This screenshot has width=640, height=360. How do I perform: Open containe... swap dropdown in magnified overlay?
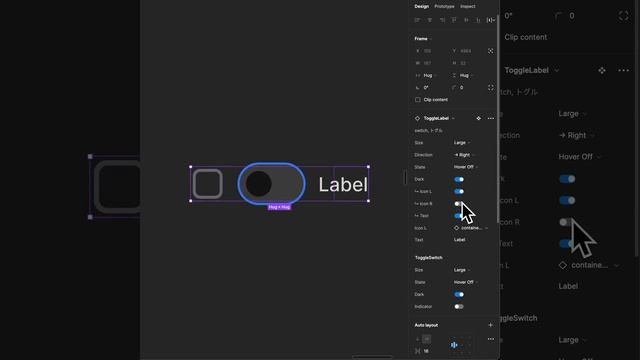pos(588,265)
